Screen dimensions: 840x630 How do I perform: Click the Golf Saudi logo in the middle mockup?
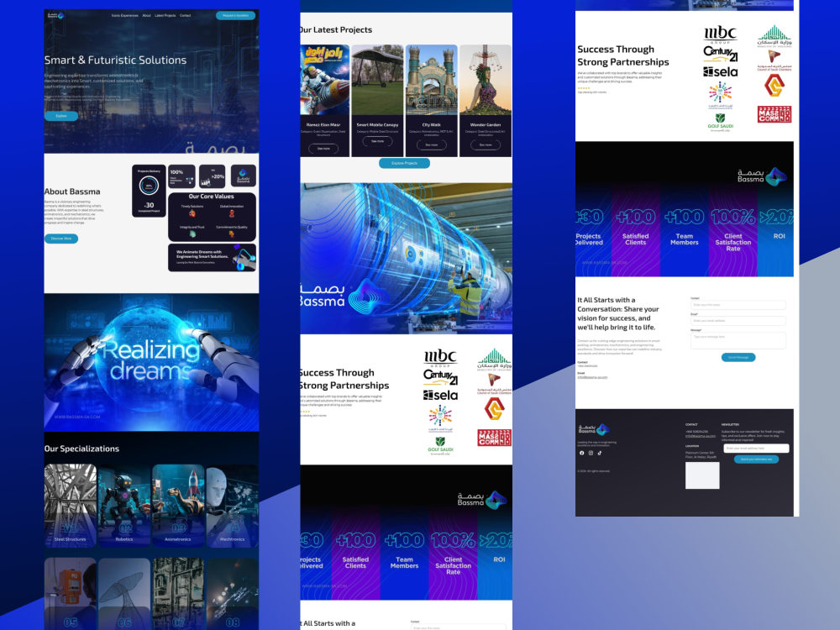coord(440,446)
